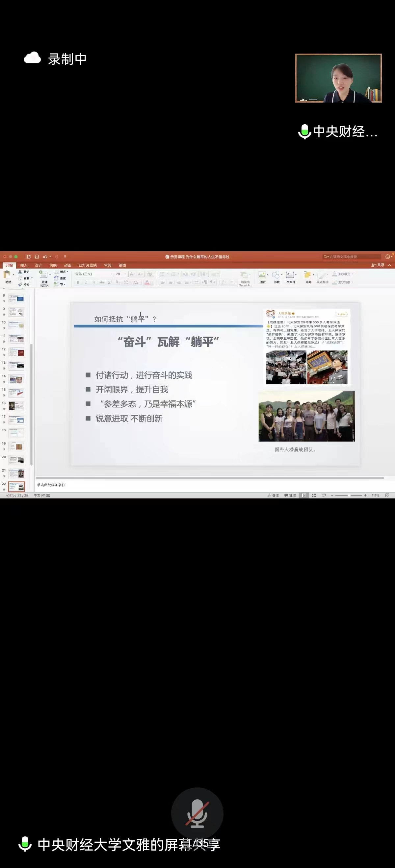
Task: Toggle the Notes (备注) pane
Action: (x=273, y=495)
